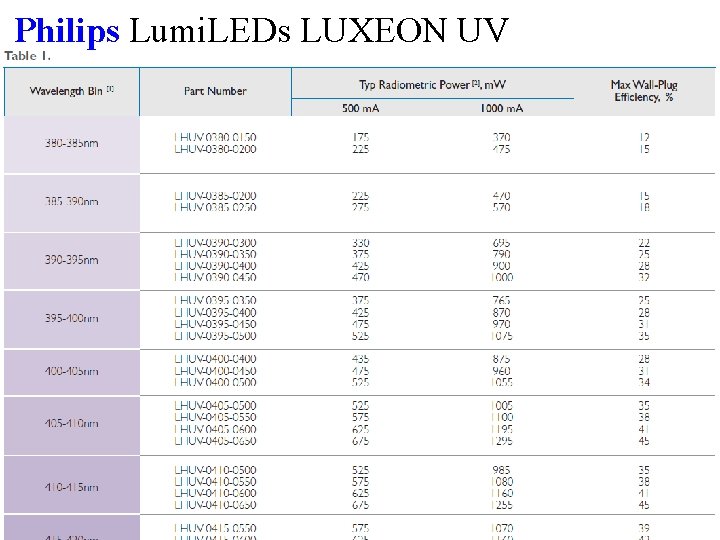This screenshot has width=720, height=540.
Task: Click the 695 value in 1000 mA column
Action: click(501, 243)
